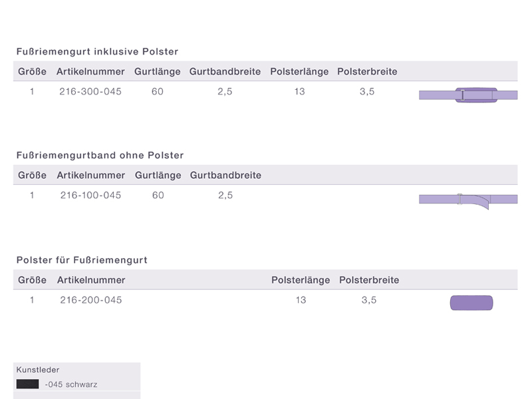Click article number 216-200-045
Image resolution: width=532 pixels, height=399 pixels.
(91, 301)
